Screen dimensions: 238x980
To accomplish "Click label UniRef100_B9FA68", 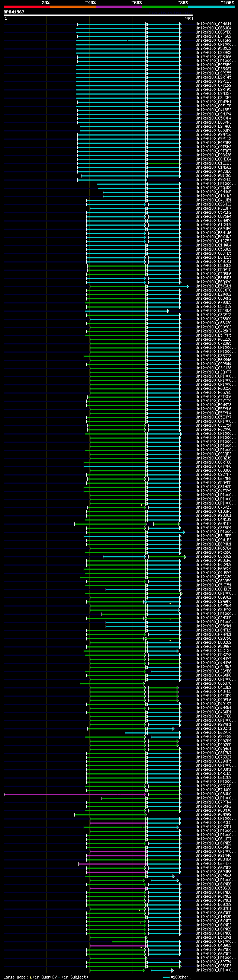I will [x=213, y=126].
